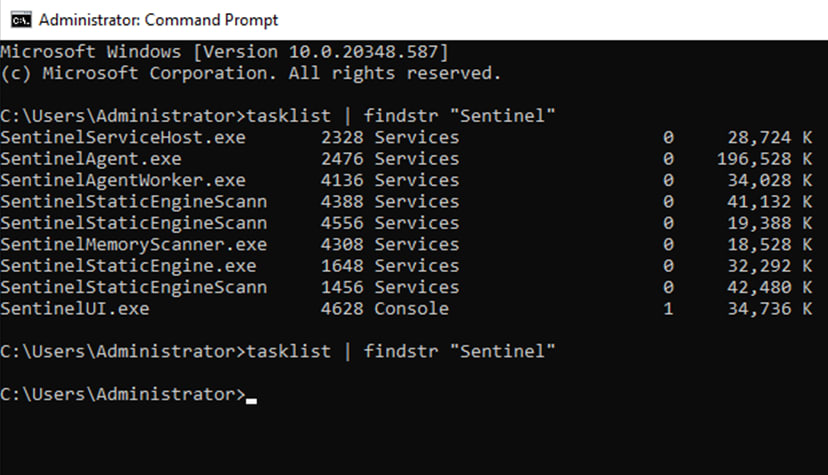
Task: Click the SentinelServiceHost.exe process name
Action: pos(123,138)
